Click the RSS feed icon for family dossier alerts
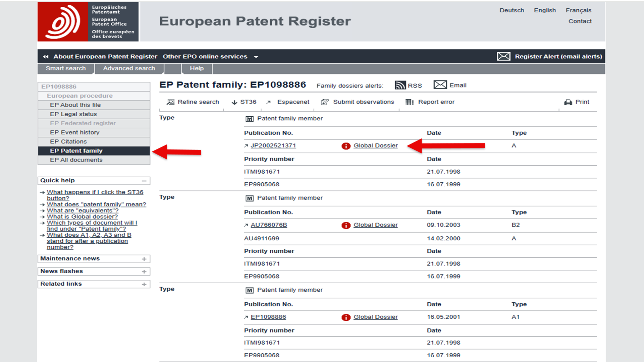The image size is (644, 362). 401,85
